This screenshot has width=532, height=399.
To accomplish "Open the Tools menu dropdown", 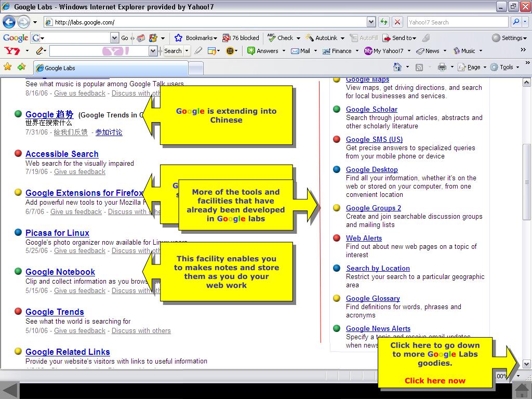I will pyautogui.click(x=505, y=67).
